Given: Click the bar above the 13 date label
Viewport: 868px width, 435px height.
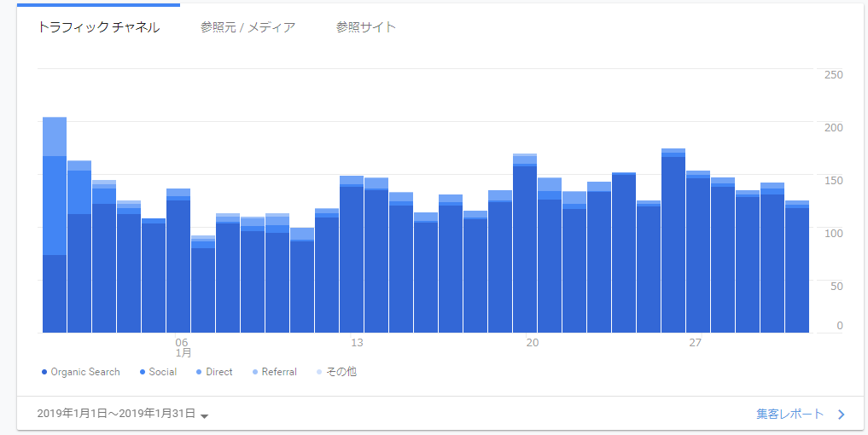Looking at the screenshot, I should coord(352,254).
